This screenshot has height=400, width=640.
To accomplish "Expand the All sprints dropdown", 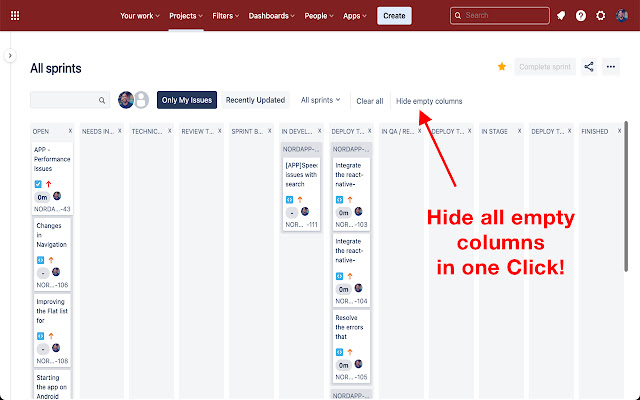I will 320,100.
